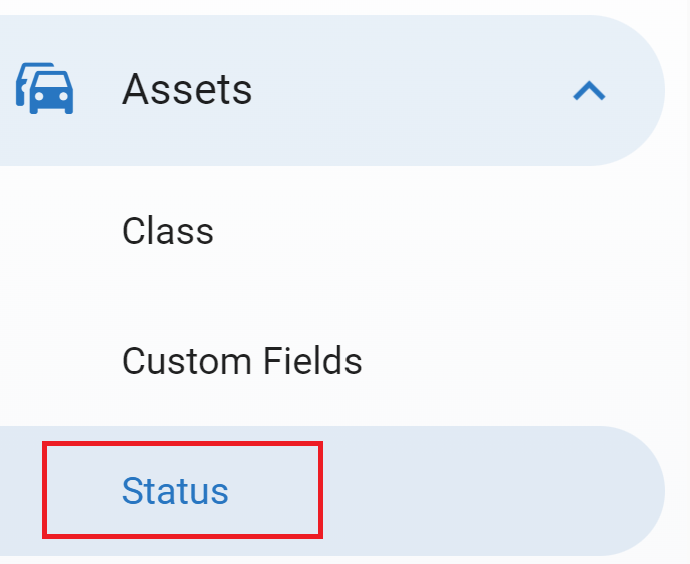Select the vehicles icon in sidebar
690x564 pixels.
[45, 89]
